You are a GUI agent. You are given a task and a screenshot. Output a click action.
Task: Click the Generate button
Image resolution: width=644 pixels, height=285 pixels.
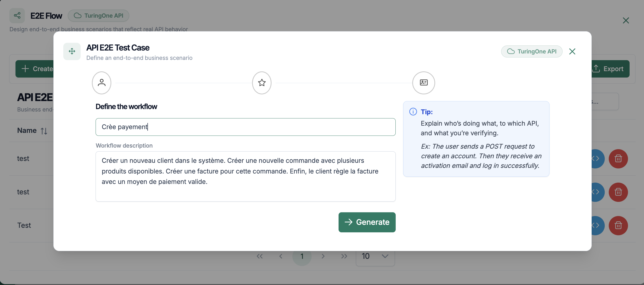(x=367, y=222)
